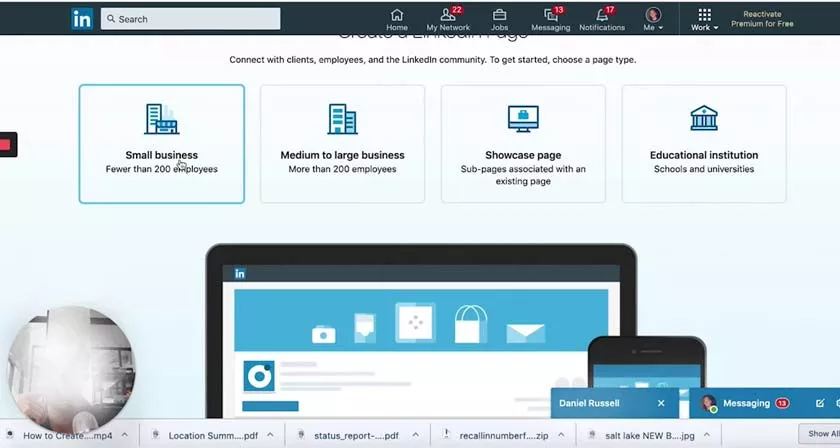Click the webcam recording bubble
The height and width of the screenshot is (448, 840).
pyautogui.click(x=70, y=369)
